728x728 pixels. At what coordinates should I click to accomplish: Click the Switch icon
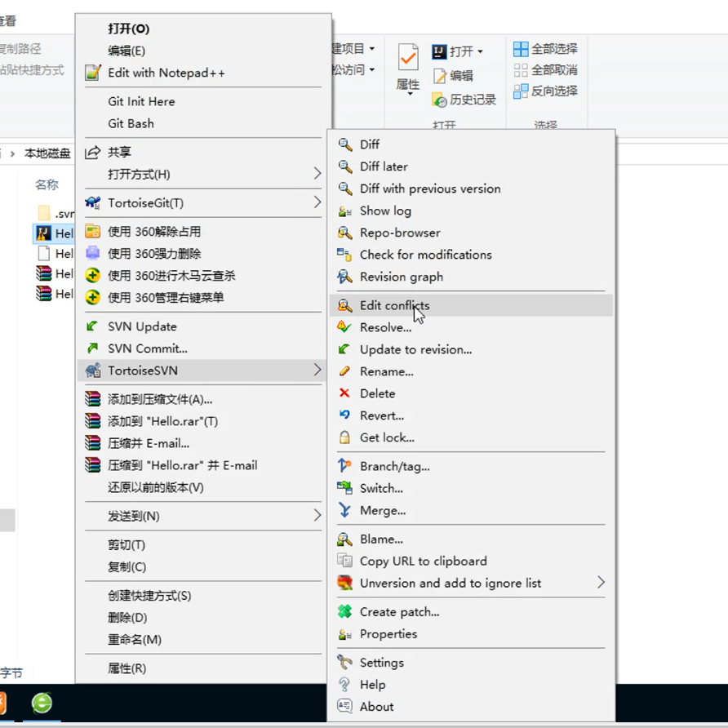click(x=344, y=488)
